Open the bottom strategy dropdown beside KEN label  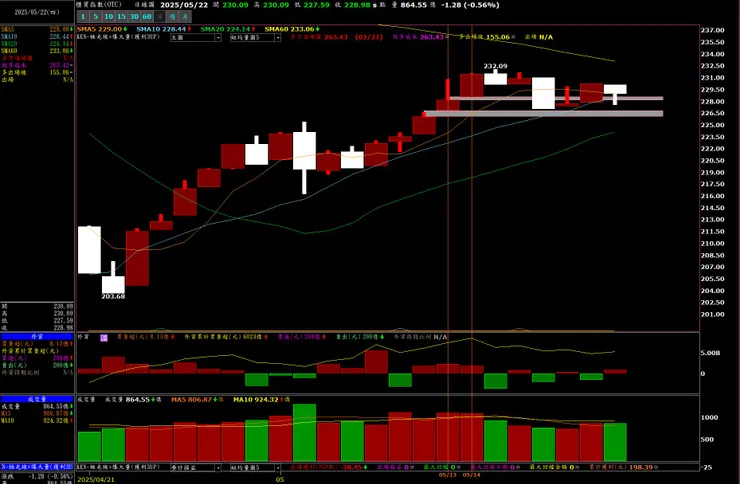pyautogui.click(x=196, y=467)
